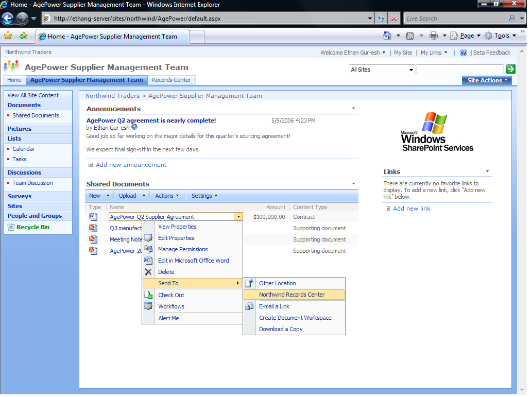Switch to the Records Center tab
532x397 pixels.
tap(171, 80)
